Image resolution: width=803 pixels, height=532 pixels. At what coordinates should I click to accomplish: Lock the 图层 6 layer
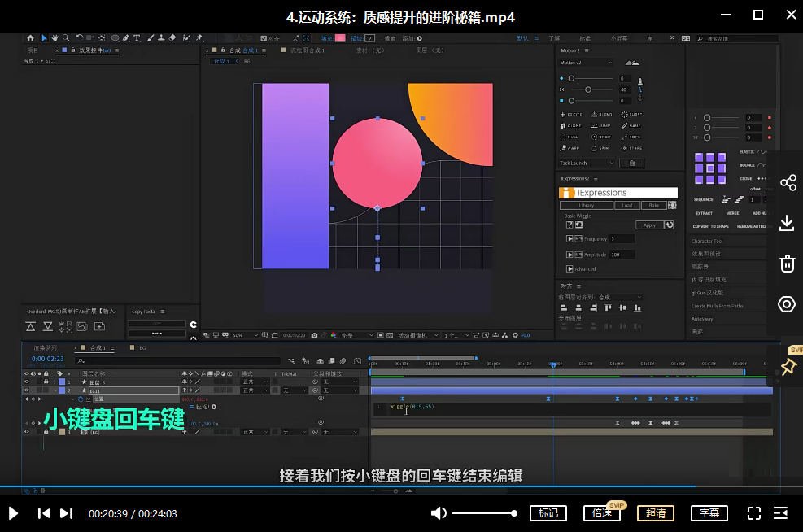[x=45, y=382]
